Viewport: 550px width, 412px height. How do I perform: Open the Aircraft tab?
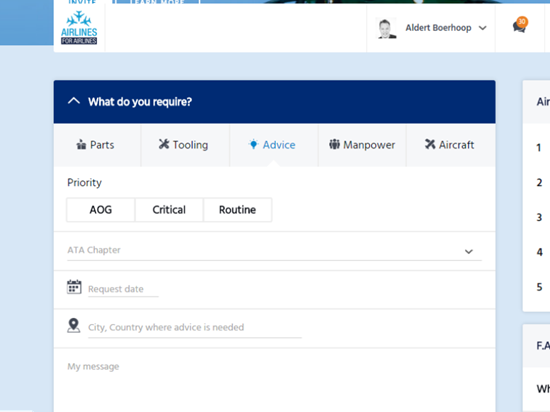[x=451, y=145]
